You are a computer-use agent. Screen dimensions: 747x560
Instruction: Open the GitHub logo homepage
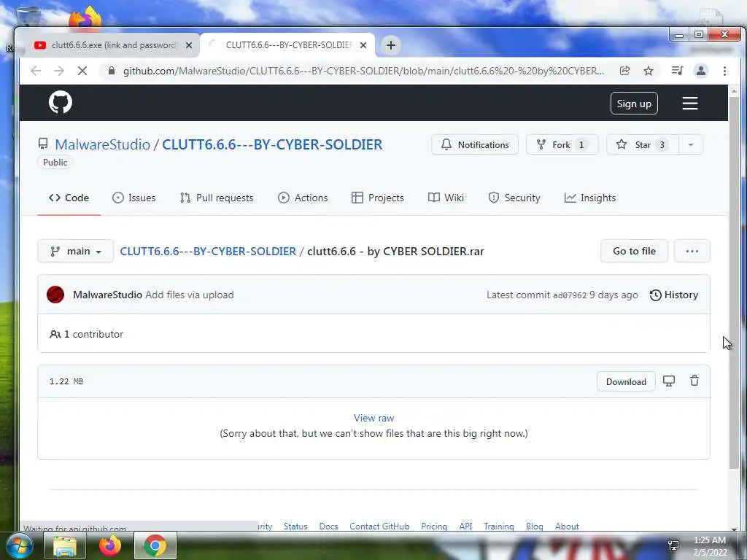click(61, 102)
